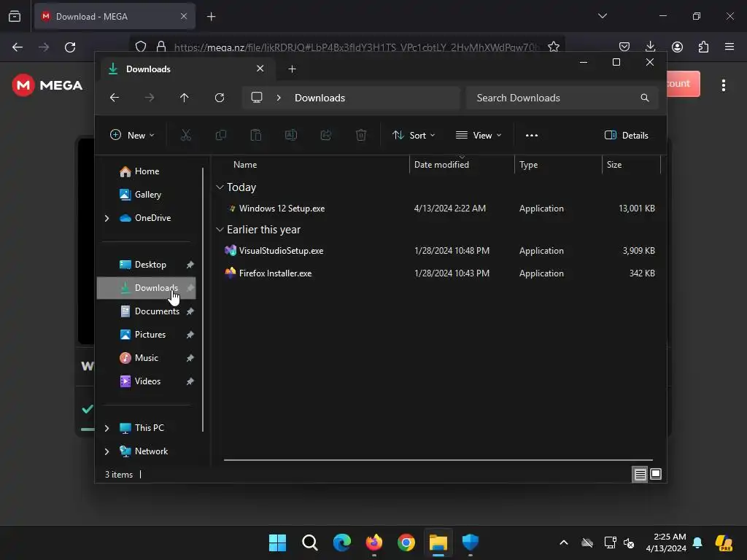This screenshot has height=560, width=747.
Task: Sort by the Date modified column header
Action: (x=462, y=165)
